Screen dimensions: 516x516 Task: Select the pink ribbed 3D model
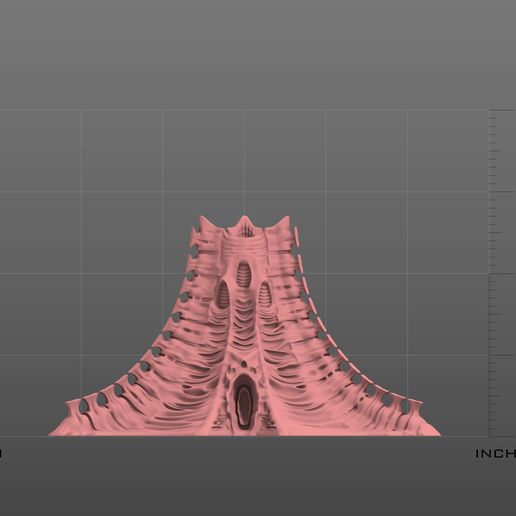(x=245, y=326)
